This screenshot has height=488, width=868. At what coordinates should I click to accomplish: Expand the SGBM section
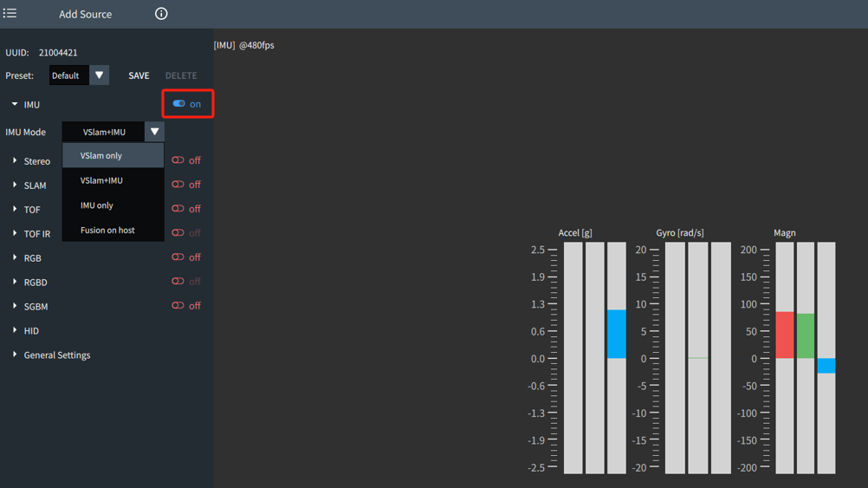coord(15,306)
